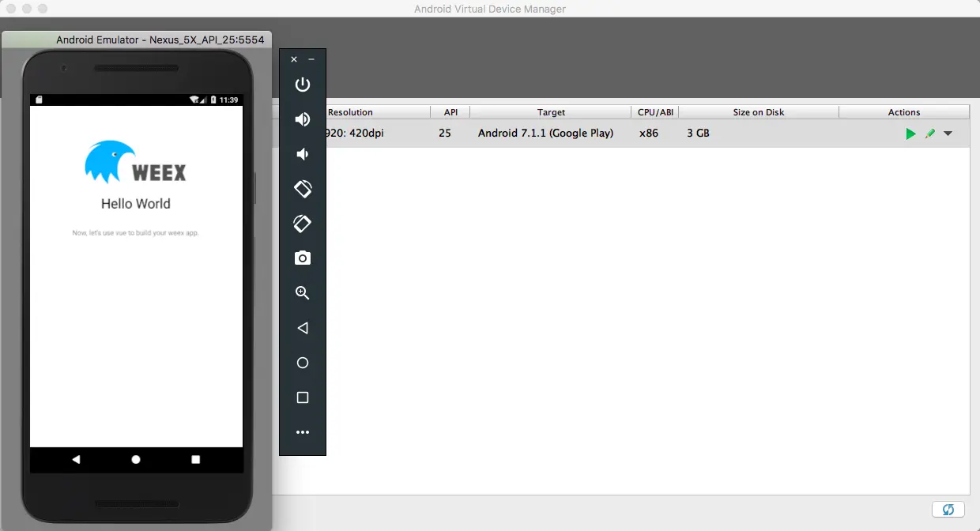
Task: Open extended controls via the three dots icon
Action: click(303, 432)
